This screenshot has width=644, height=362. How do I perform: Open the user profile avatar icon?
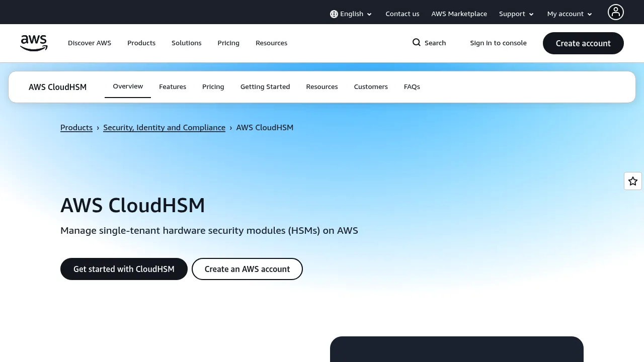coord(615,12)
